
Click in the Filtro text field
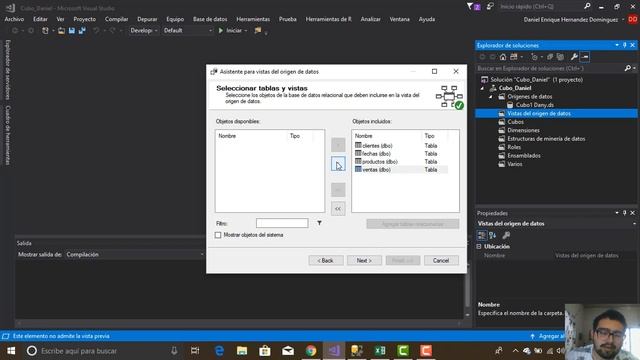(x=282, y=223)
